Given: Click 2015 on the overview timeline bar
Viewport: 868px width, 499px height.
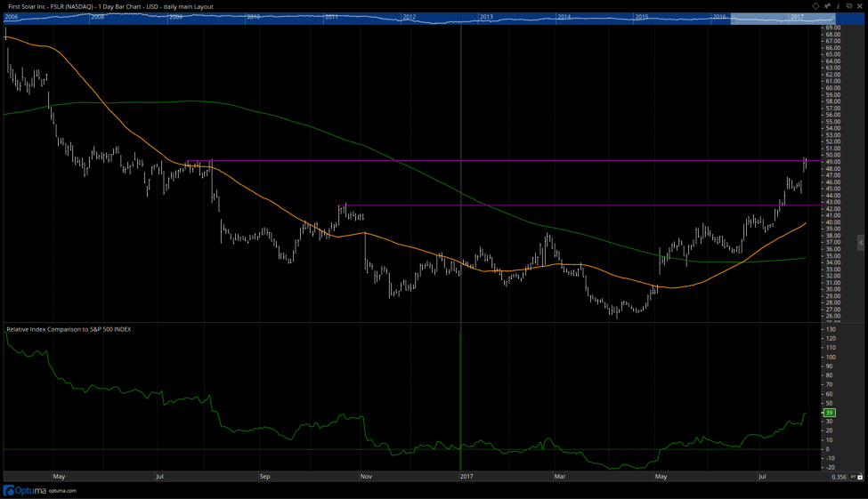Looking at the screenshot, I should coord(642,17).
